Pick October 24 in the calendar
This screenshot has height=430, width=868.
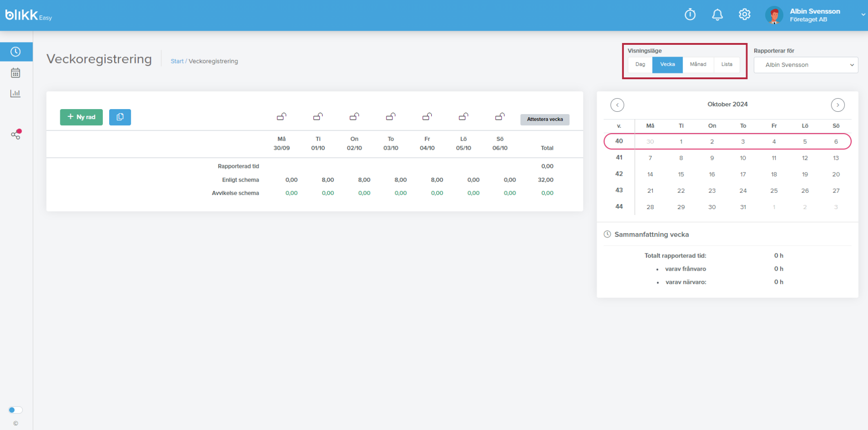[x=743, y=191]
